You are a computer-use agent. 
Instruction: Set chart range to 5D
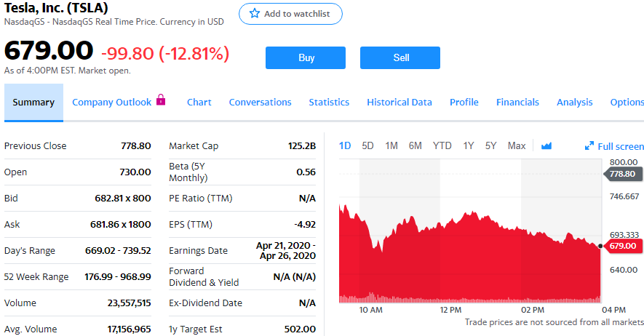[x=367, y=146]
